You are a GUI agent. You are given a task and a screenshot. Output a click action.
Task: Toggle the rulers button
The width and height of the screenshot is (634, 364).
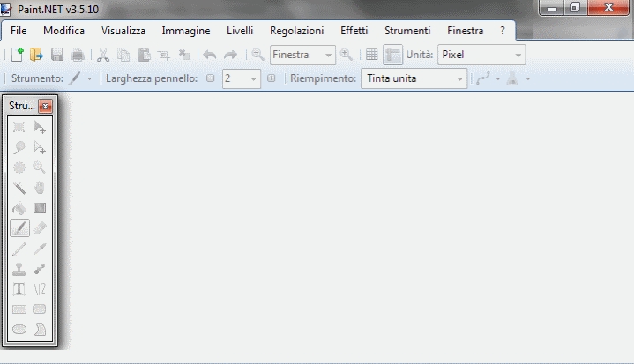392,55
